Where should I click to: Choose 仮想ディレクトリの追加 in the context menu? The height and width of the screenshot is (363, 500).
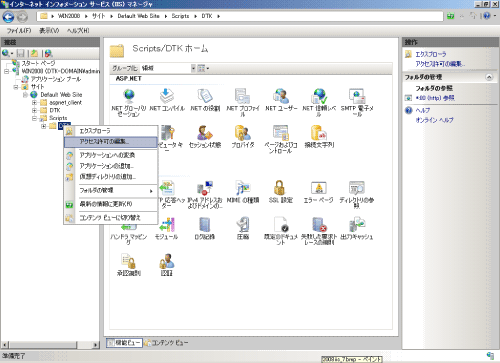pyautogui.click(x=111, y=177)
